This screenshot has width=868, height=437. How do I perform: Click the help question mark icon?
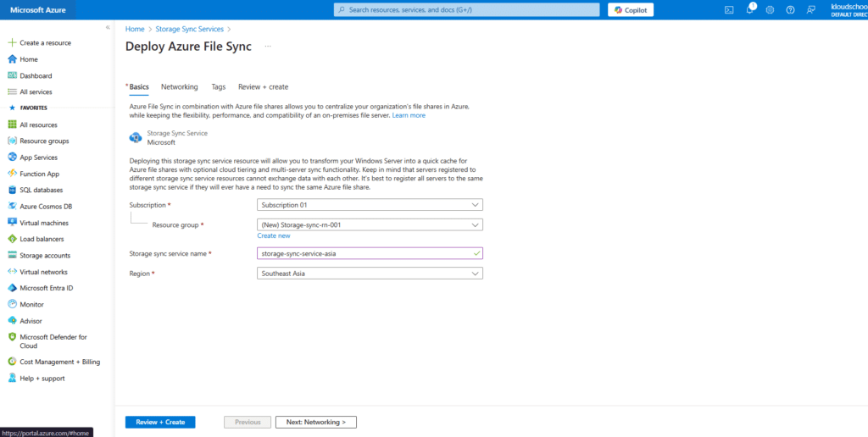[790, 10]
